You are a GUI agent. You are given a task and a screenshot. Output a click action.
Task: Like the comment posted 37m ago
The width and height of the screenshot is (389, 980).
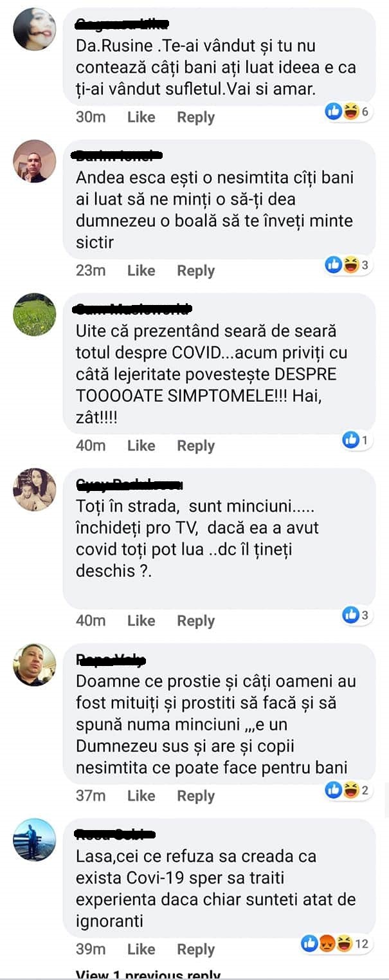point(141,795)
